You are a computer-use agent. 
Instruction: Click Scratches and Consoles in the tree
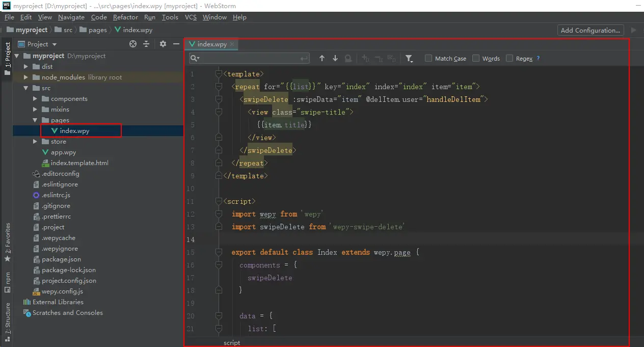click(67, 312)
